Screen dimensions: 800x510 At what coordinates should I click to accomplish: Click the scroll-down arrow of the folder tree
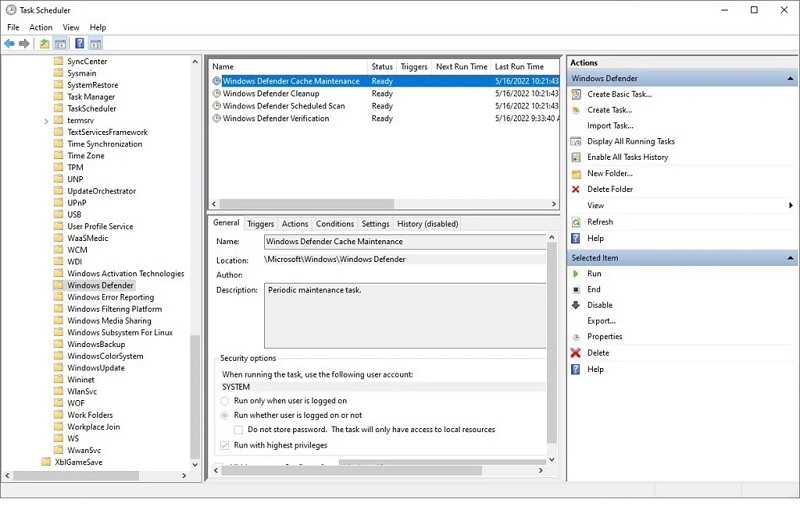[195, 465]
